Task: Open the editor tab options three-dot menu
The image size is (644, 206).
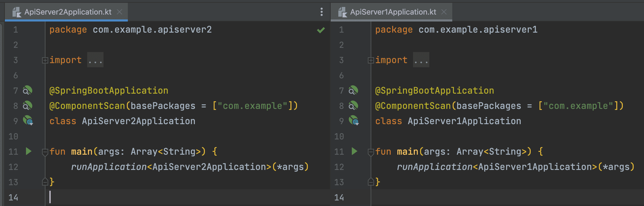Action: [322, 12]
